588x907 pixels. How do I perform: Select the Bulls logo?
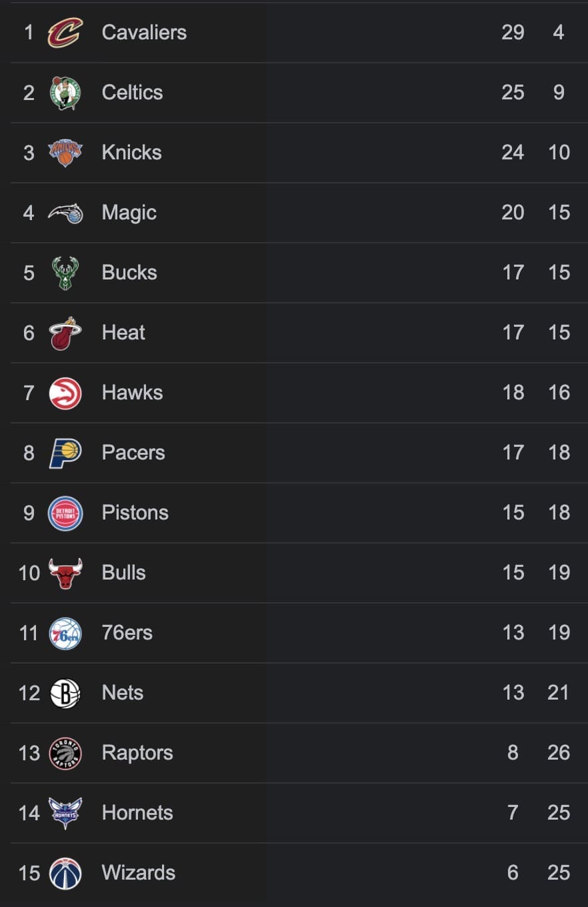coord(65,573)
